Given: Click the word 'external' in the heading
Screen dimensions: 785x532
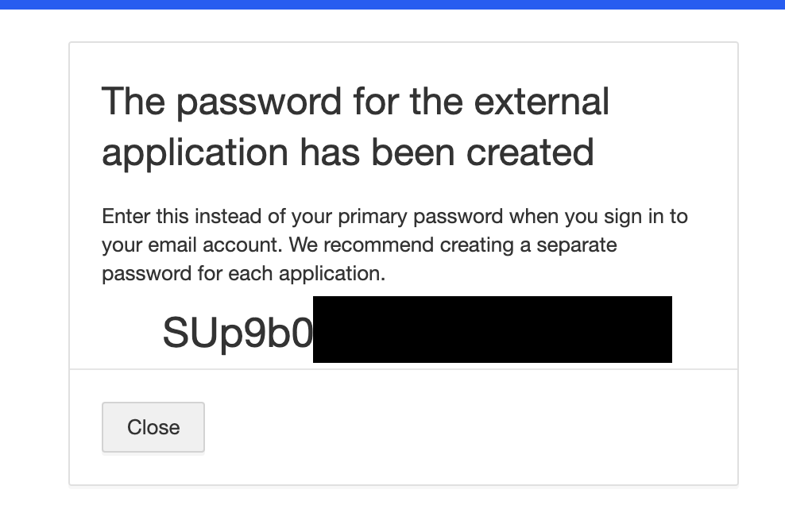Looking at the screenshot, I should pyautogui.click(x=542, y=102).
